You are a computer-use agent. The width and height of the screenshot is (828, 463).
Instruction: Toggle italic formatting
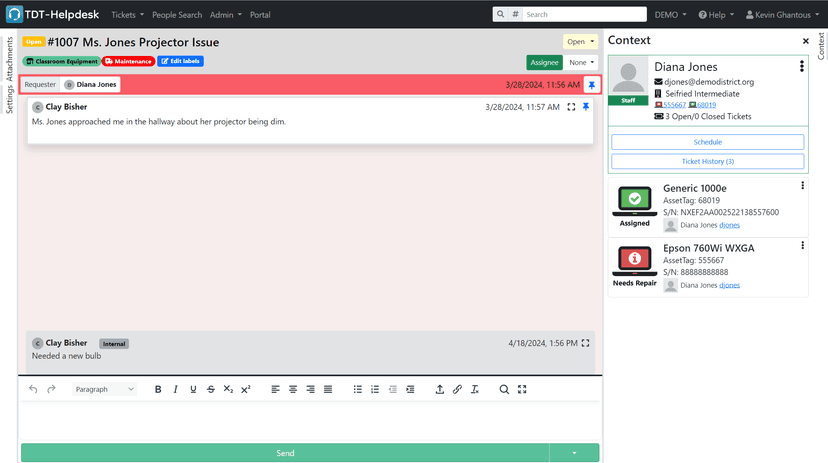pos(175,389)
